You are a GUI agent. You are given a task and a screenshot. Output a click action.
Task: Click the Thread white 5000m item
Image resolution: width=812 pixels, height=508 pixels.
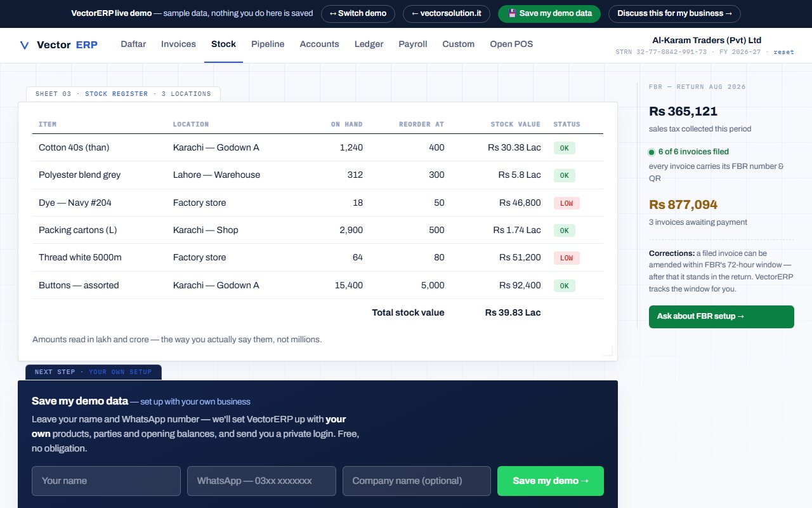(x=80, y=257)
